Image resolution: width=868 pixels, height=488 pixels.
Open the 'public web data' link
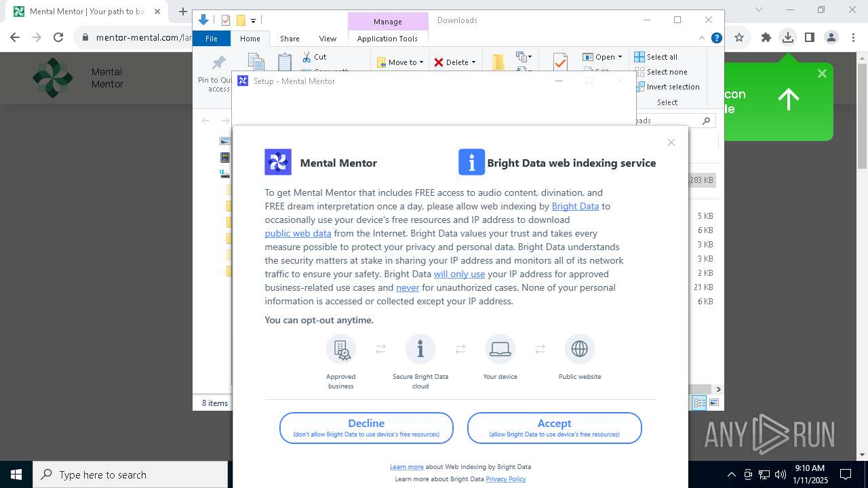pyautogui.click(x=298, y=233)
